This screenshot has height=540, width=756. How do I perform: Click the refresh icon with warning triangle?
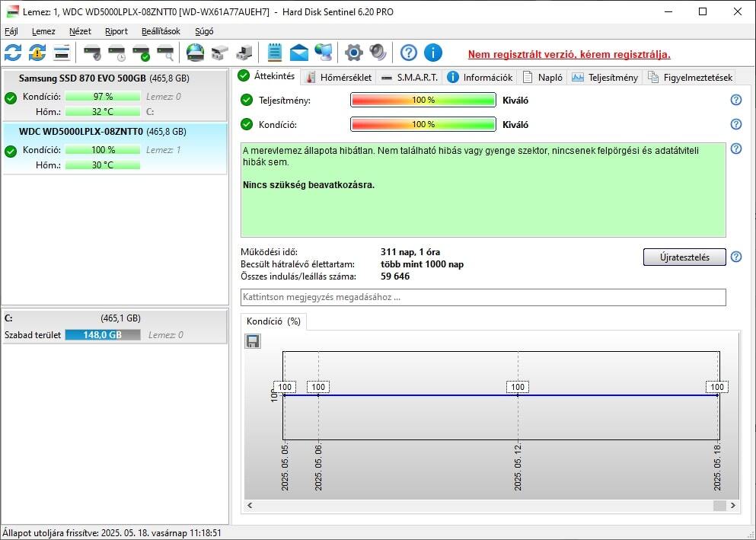click(37, 53)
